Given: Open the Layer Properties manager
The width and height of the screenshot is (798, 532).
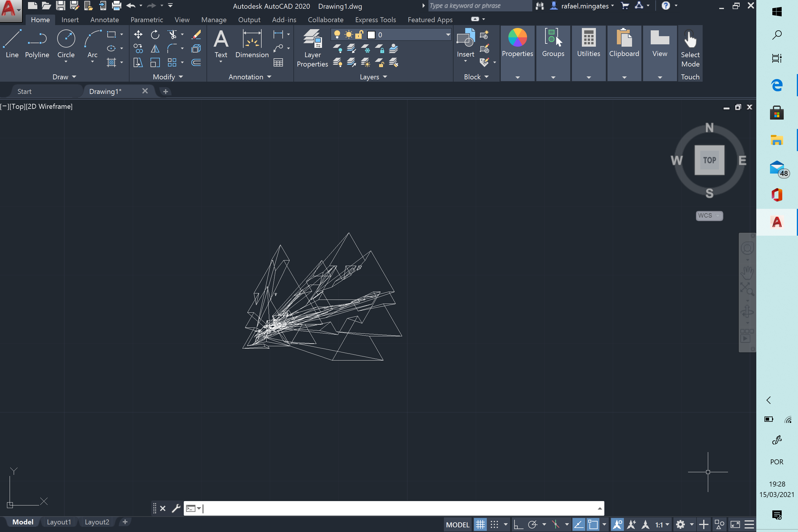Looking at the screenshot, I should (x=312, y=48).
